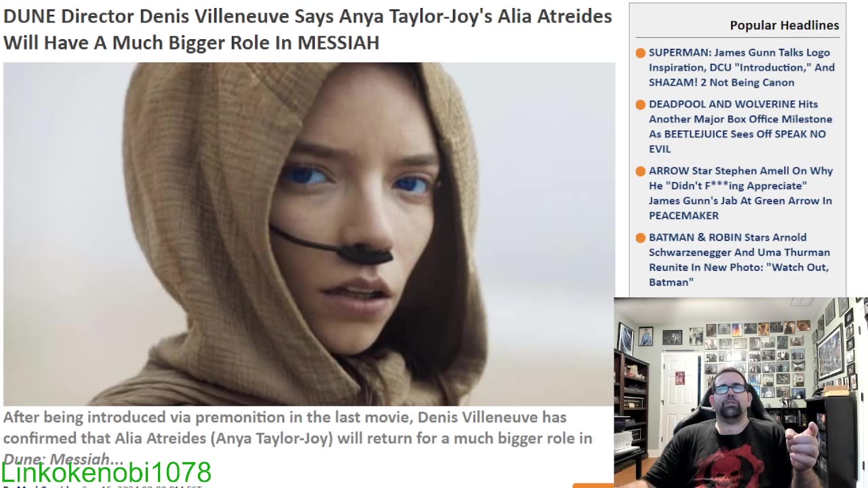The height and width of the screenshot is (488, 868).
Task: Click the webcam video overlay of the presenter
Action: tap(741, 392)
